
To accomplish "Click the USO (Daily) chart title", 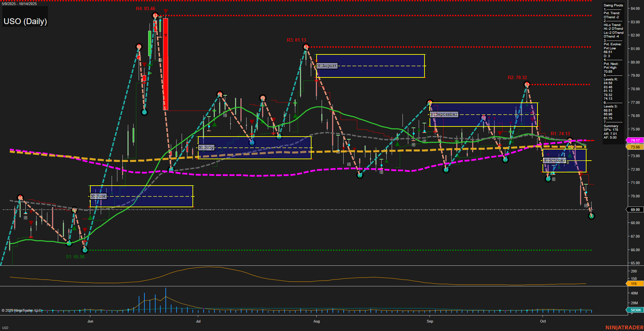I will [x=25, y=21].
